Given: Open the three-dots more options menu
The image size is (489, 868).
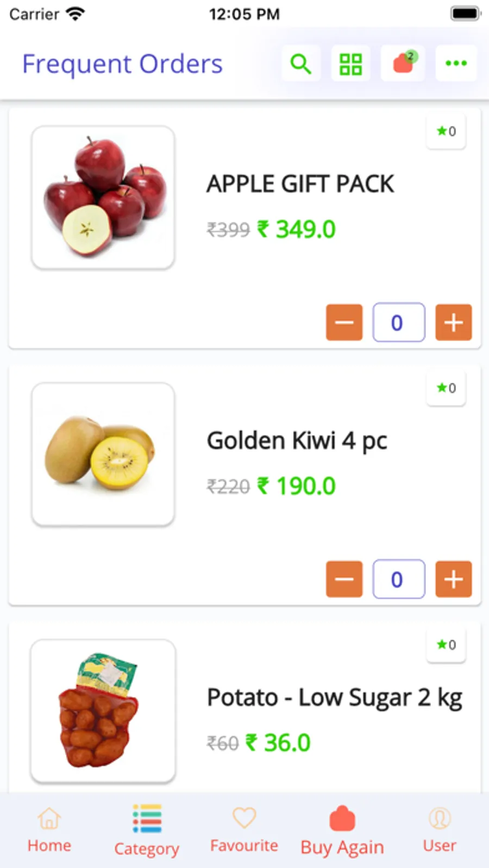Looking at the screenshot, I should [x=456, y=64].
